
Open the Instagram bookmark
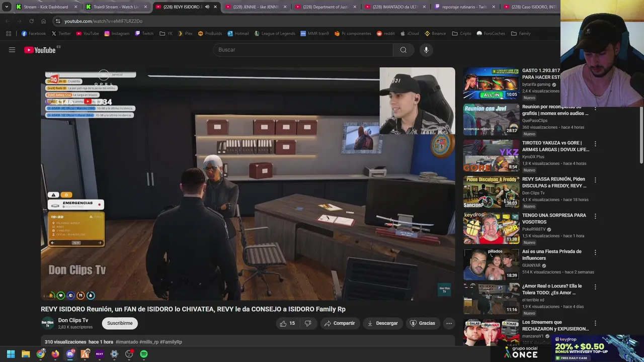[x=117, y=34]
